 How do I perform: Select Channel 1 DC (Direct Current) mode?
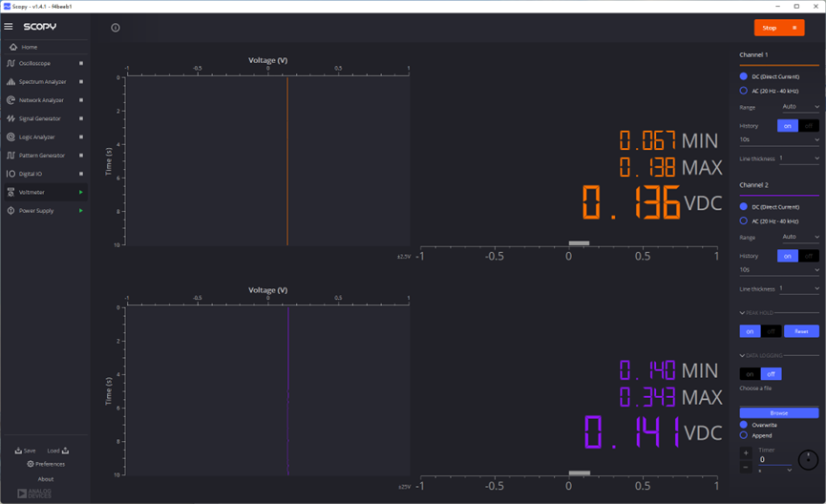pos(743,76)
